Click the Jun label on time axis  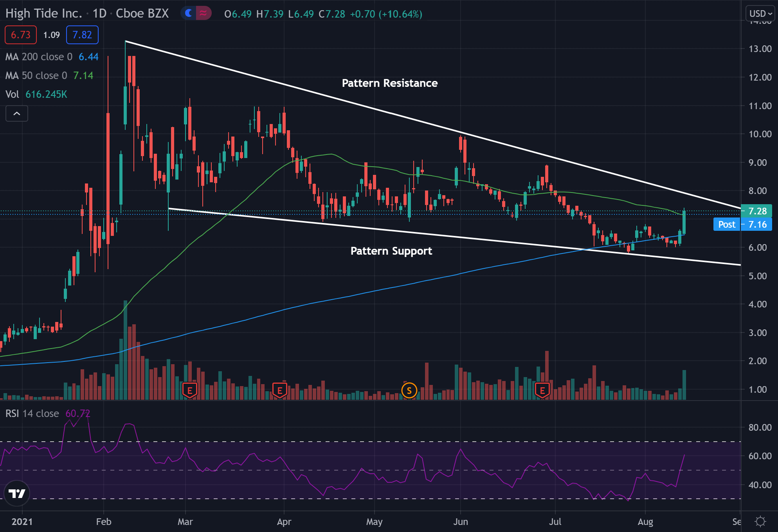[461, 522]
